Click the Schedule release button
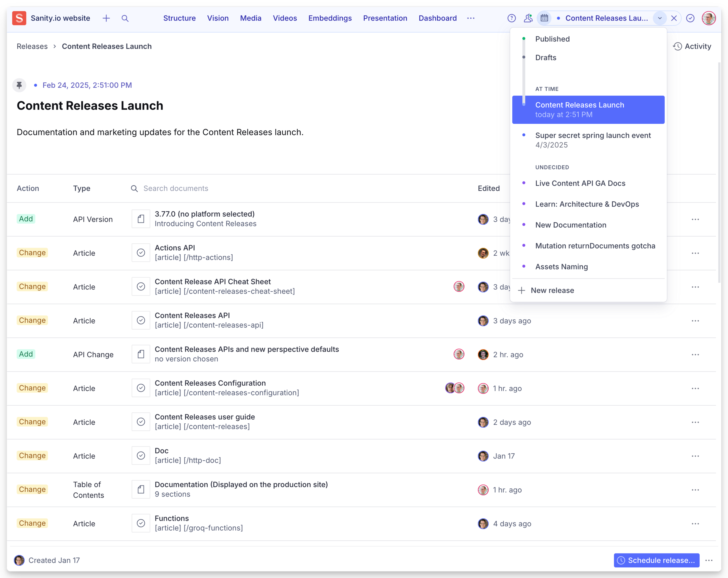Image resolution: width=728 pixels, height=578 pixels. pos(656,560)
